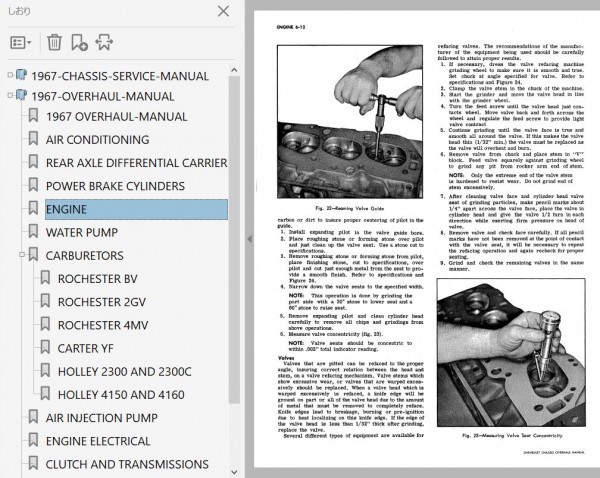Viewport: 600px width, 478px height.
Task: Click bookmark icon beside POWER BRAKE CYLINDERS
Action: 33,185
